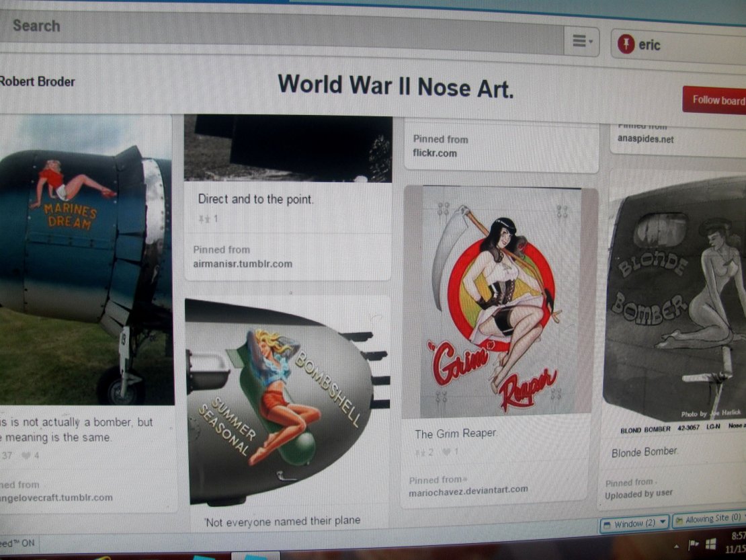Viewport: 746px width, 560px height.
Task: Click the repin count icon under The Grim Reaper
Action: tap(420, 453)
